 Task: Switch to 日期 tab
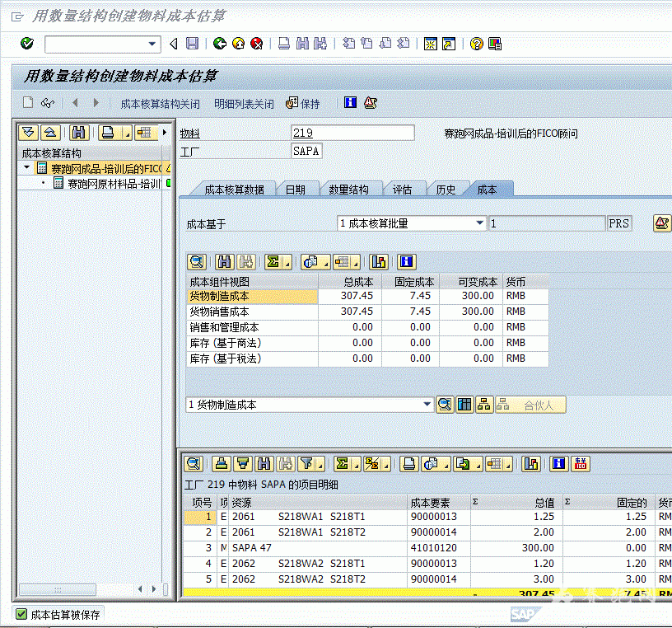pos(296,190)
